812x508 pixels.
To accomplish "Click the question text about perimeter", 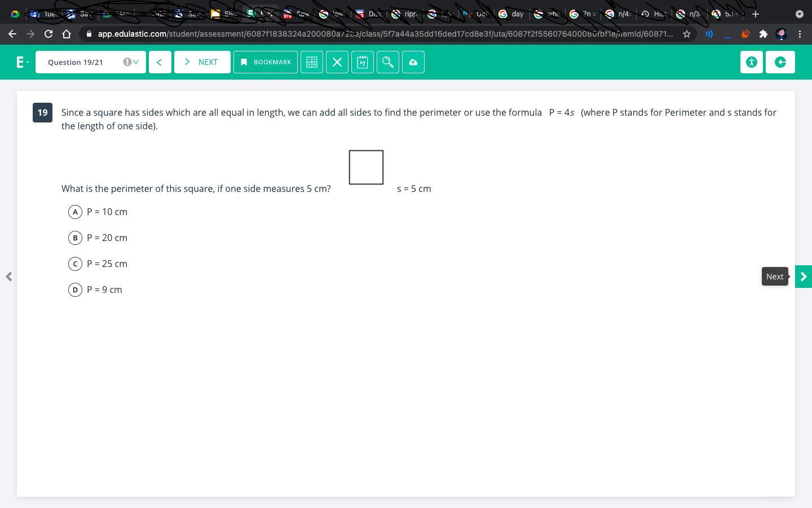I will [x=196, y=189].
